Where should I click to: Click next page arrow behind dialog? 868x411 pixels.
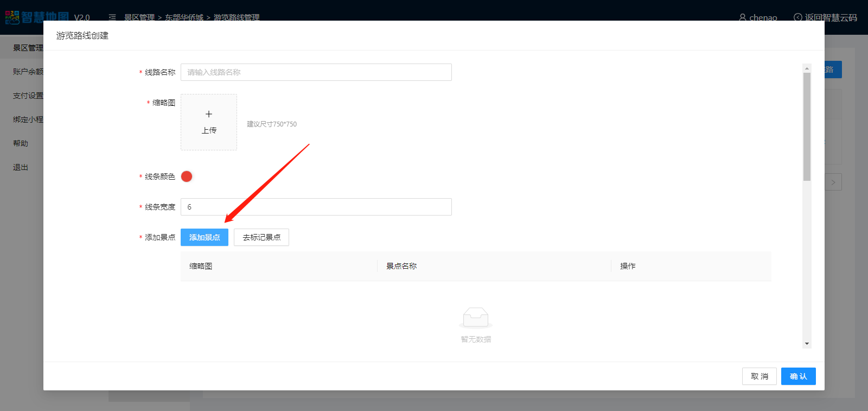click(833, 182)
